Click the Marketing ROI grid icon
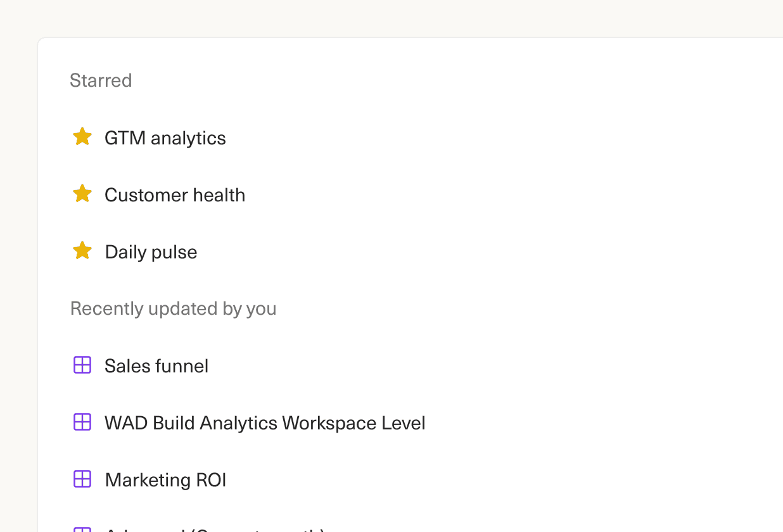 point(82,479)
